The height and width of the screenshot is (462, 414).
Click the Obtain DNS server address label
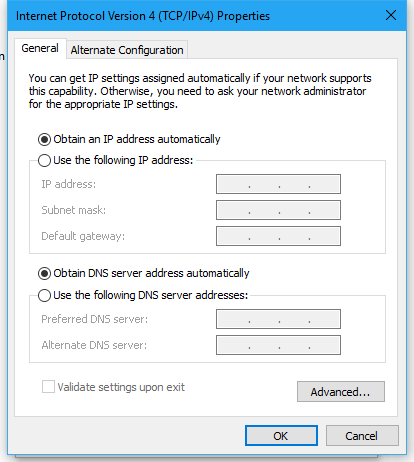pyautogui.click(x=151, y=273)
